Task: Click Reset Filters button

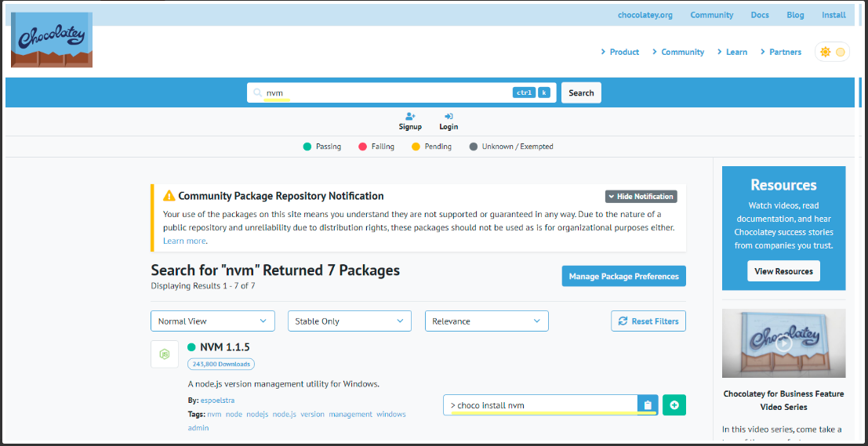Action: pos(648,321)
